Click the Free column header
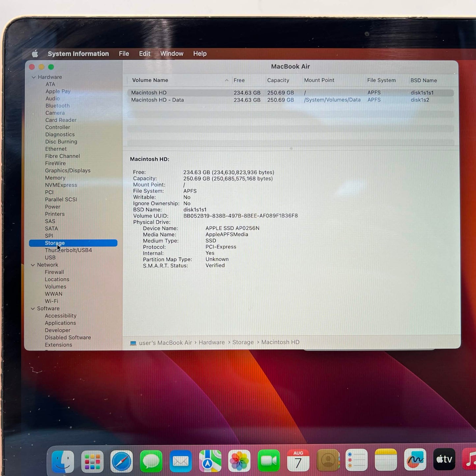The image size is (476, 476). coord(239,80)
